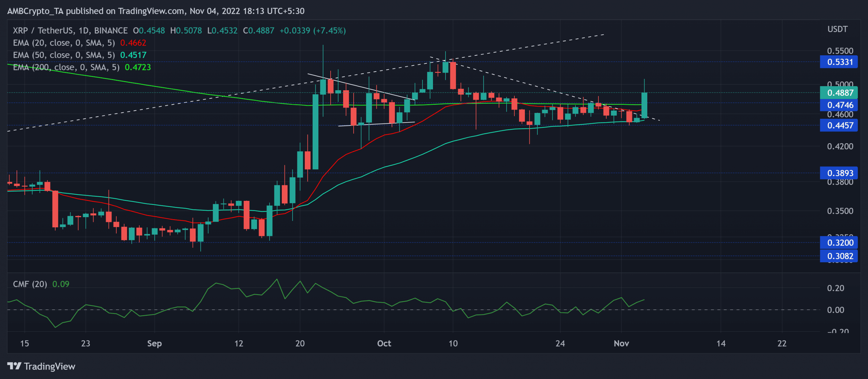The width and height of the screenshot is (868, 379).
Task: Click the Sep date on time axis
Action: pos(154,343)
